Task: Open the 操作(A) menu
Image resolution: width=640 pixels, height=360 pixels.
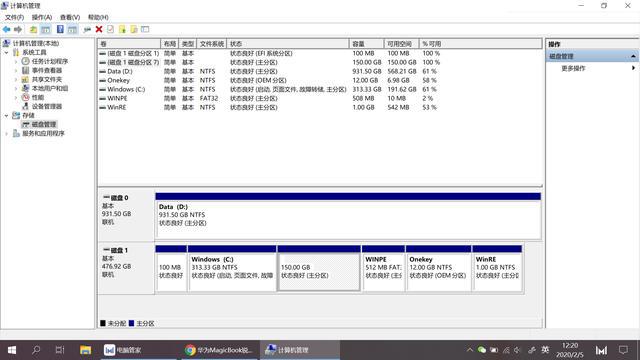Action: [x=42, y=17]
